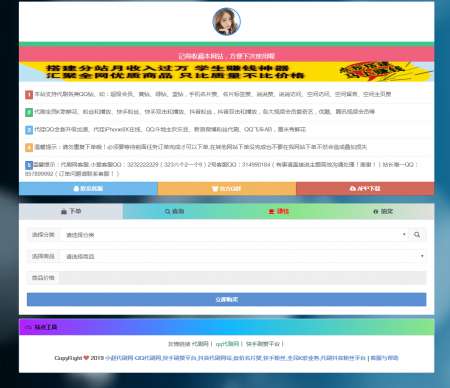The image size is (450, 388).
Task: Click the light blue number 3 notice badge
Action: 29,130
